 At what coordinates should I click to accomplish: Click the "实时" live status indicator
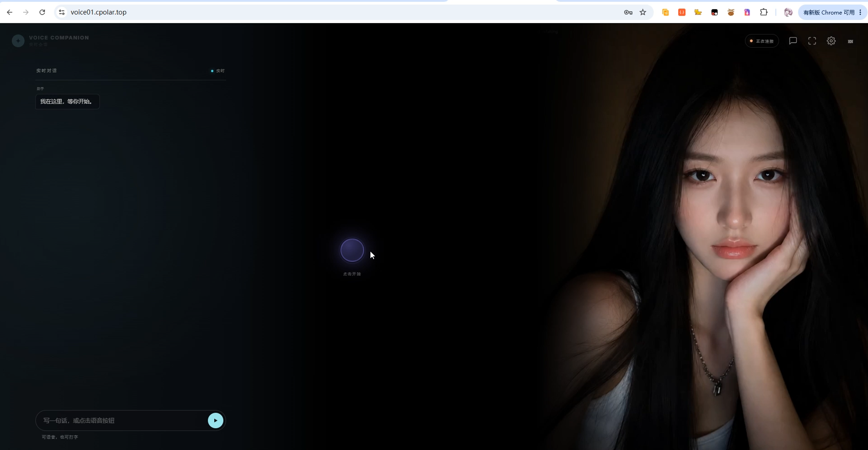218,71
